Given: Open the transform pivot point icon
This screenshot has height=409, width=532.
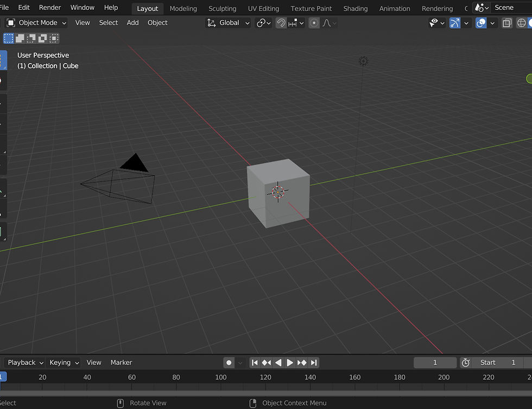Looking at the screenshot, I should [x=261, y=23].
